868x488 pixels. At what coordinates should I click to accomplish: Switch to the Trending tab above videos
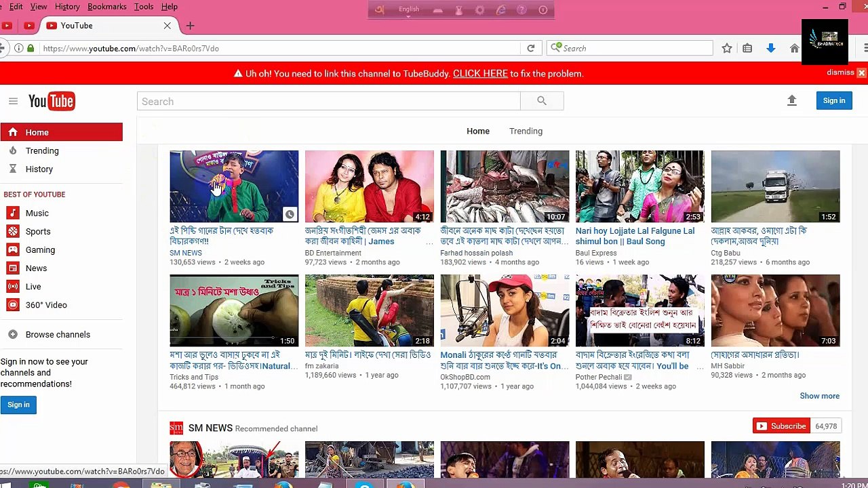(526, 131)
